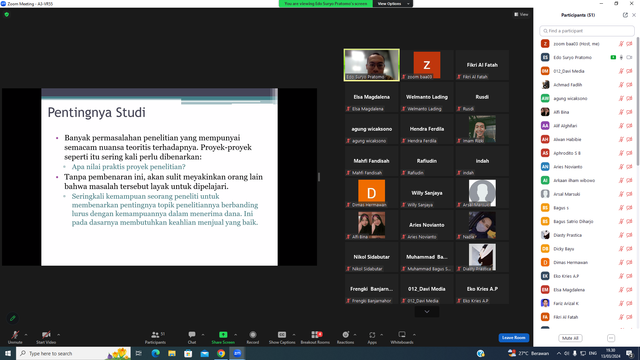Click the Find a participant search field
The width and height of the screenshot is (640, 360).
coord(587,31)
